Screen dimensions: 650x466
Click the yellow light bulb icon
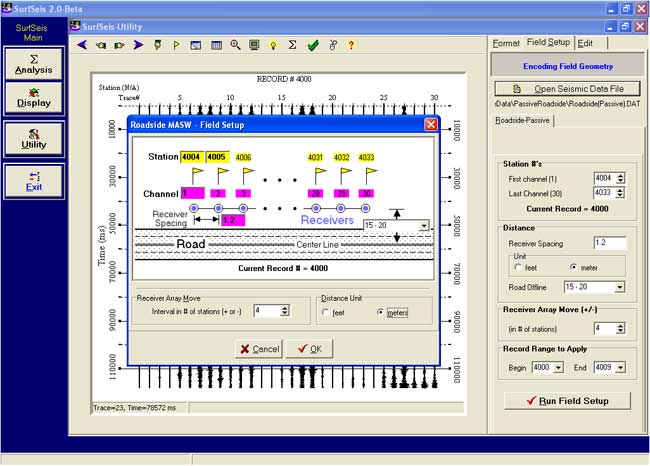[273, 45]
